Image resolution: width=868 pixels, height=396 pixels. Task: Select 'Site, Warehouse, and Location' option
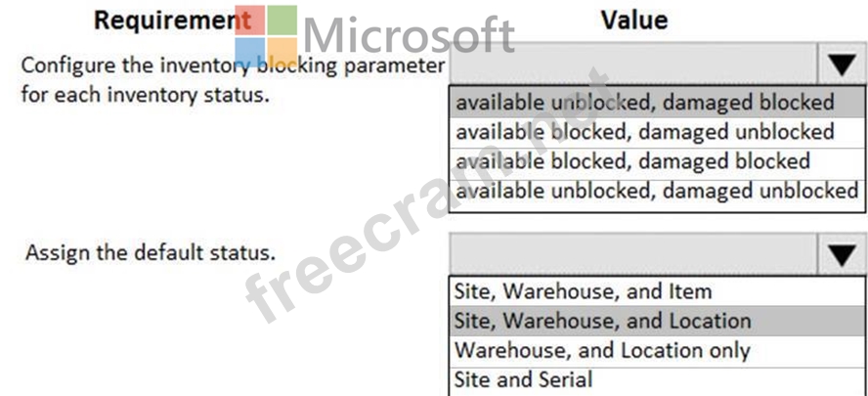(602, 321)
